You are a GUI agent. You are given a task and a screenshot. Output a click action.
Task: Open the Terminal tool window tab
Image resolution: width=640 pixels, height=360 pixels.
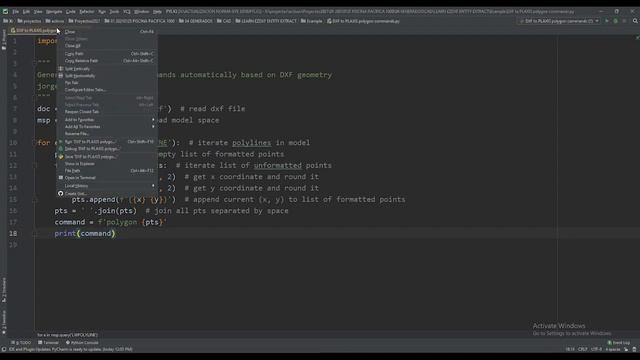pyautogui.click(x=48, y=343)
